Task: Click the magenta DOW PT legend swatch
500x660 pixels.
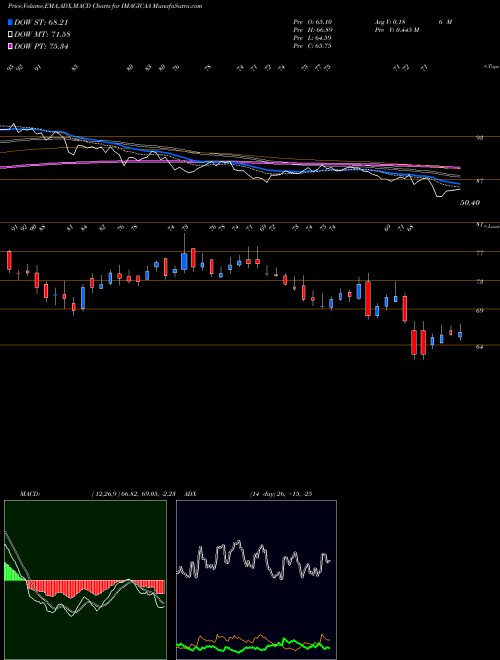Action: click(10, 46)
